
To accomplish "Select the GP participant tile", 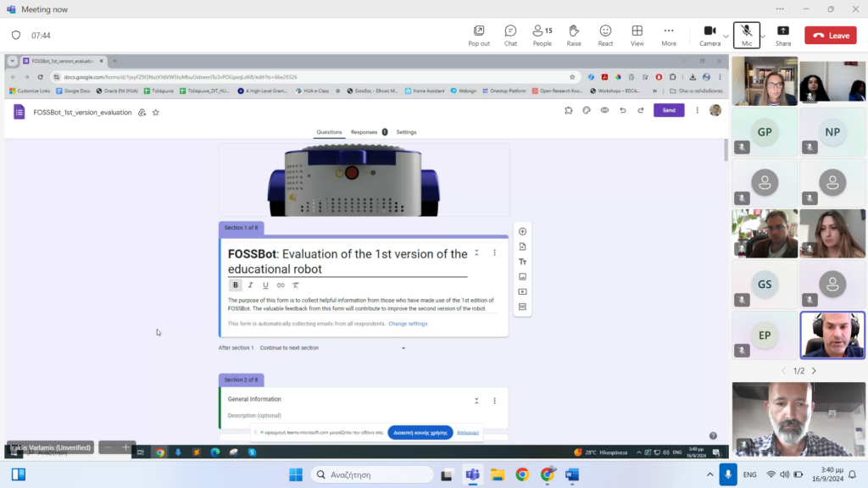I will point(765,131).
